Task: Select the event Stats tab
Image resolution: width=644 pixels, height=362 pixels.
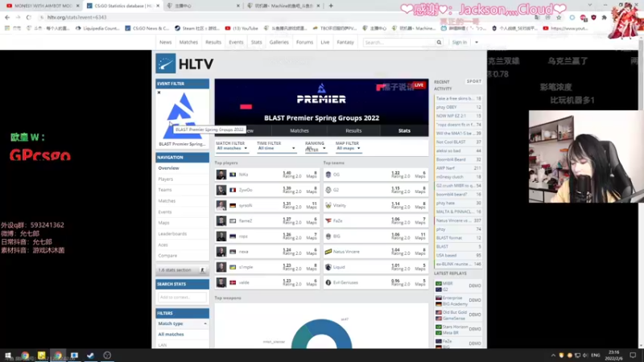Action: [404, 130]
